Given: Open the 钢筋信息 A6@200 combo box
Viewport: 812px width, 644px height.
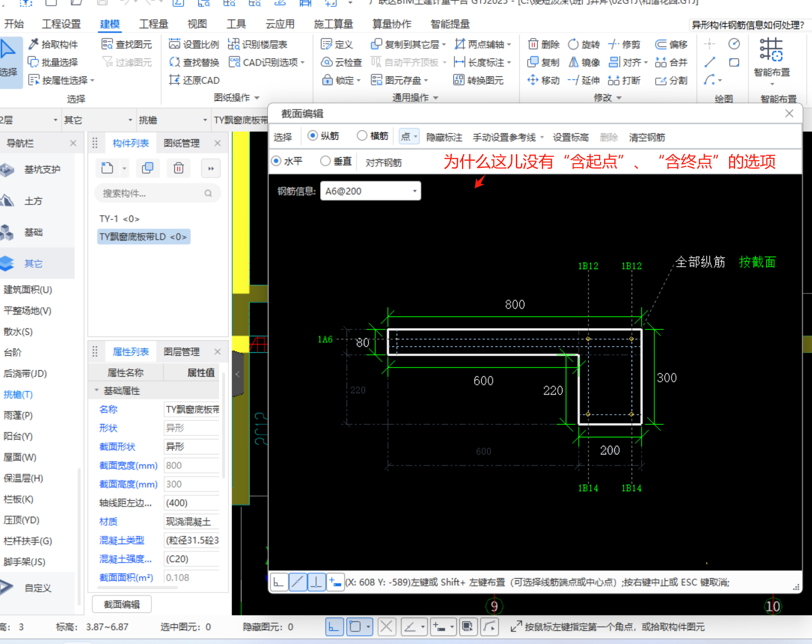Looking at the screenshot, I should (x=371, y=191).
